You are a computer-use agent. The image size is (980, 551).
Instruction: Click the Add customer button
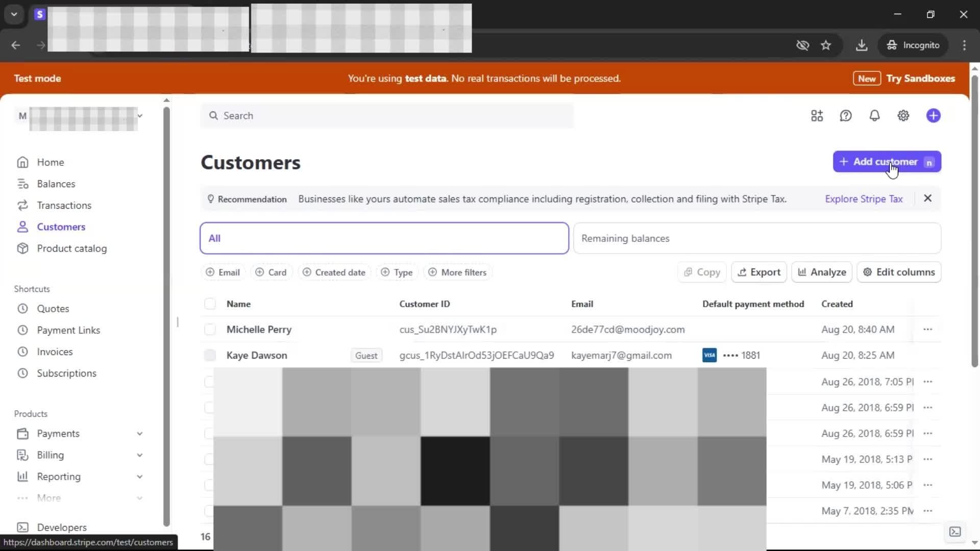click(887, 162)
